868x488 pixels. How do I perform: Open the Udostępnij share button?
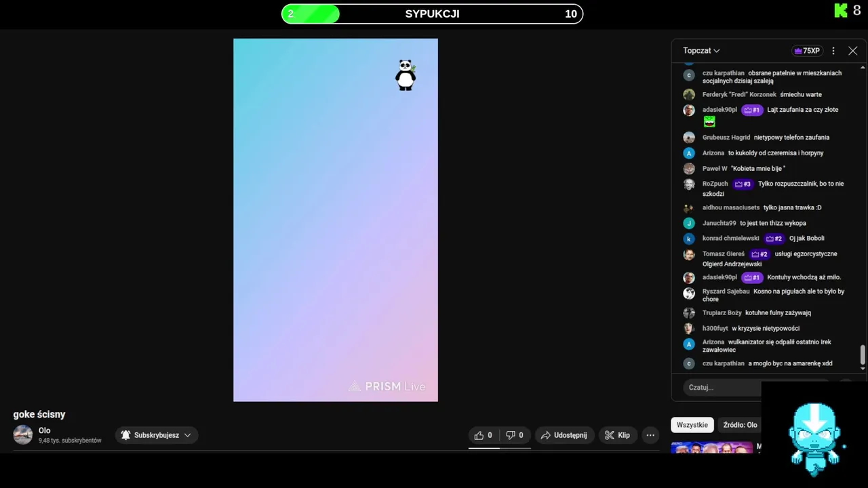(565, 435)
